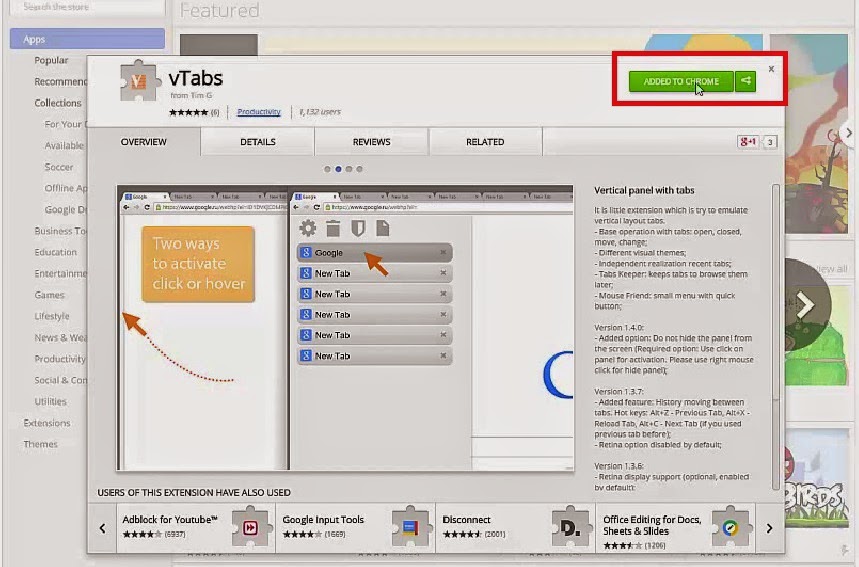This screenshot has width=859, height=567.
Task: Click the Google Input Tools icon
Action: (410, 527)
